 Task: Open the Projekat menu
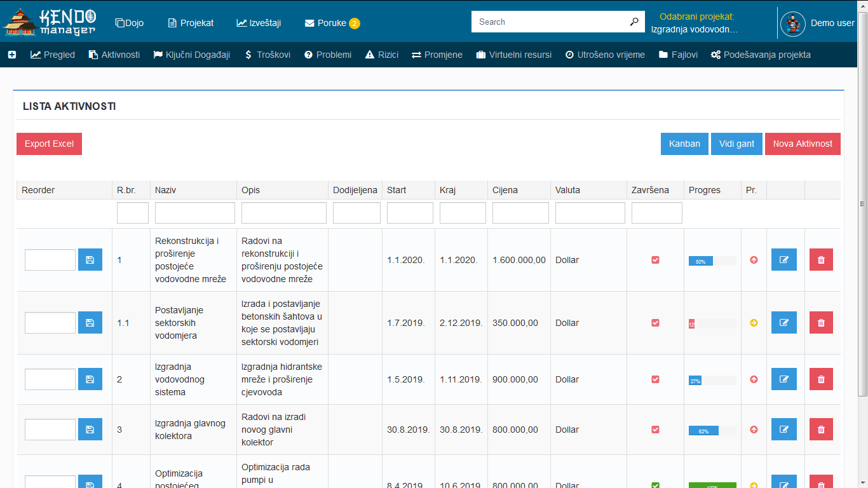[191, 23]
